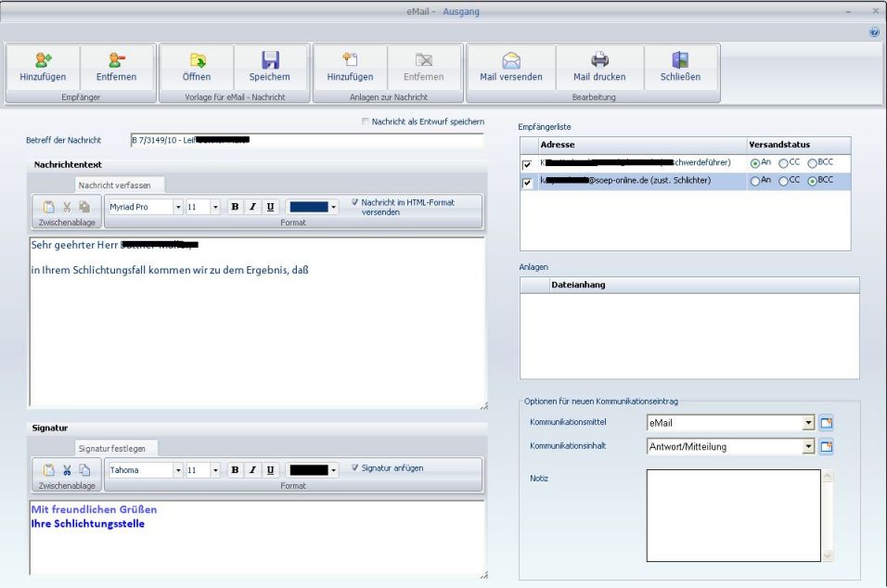Viewport: 887px width, 588px height.
Task: Send the email with Mail versenden
Action: coord(511,60)
